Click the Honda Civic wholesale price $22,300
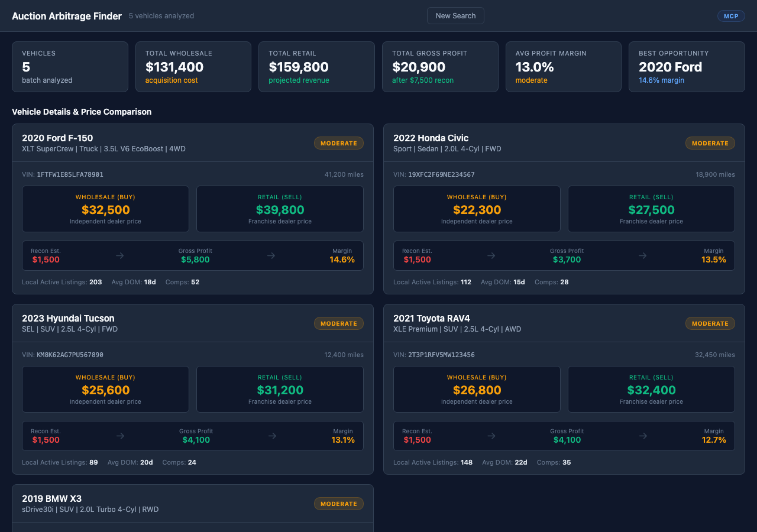 pos(477,210)
